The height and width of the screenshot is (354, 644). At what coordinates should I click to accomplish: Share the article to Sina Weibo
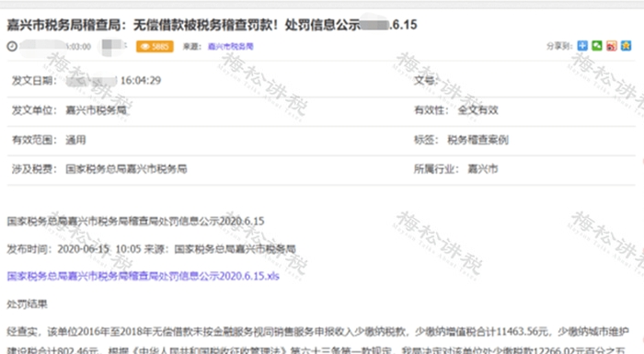pyautogui.click(x=612, y=46)
